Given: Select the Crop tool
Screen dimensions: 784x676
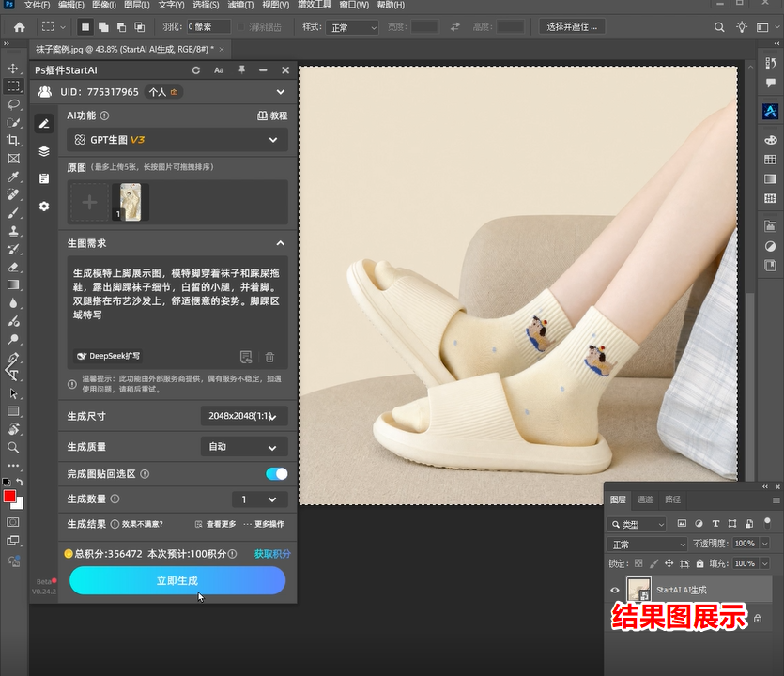Looking at the screenshot, I should coord(13,141).
